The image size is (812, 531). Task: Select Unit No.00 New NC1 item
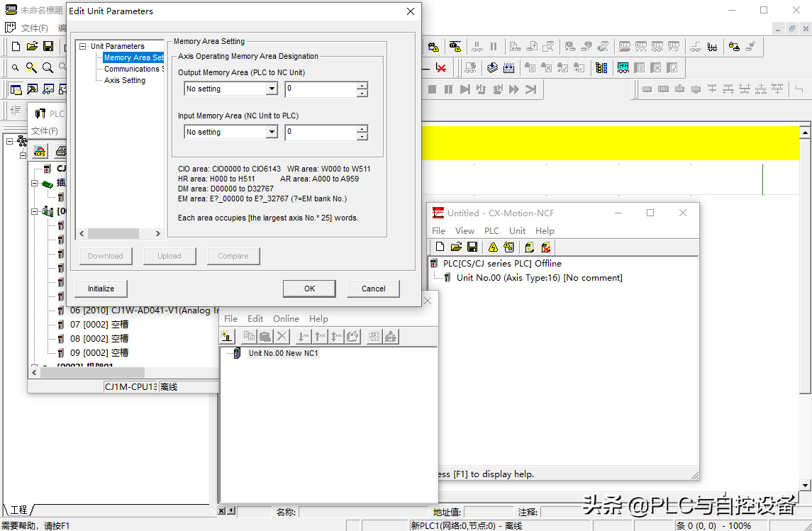click(x=283, y=353)
